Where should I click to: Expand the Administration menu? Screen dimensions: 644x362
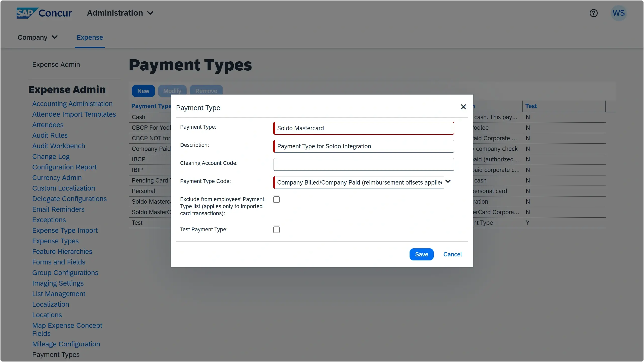click(120, 13)
